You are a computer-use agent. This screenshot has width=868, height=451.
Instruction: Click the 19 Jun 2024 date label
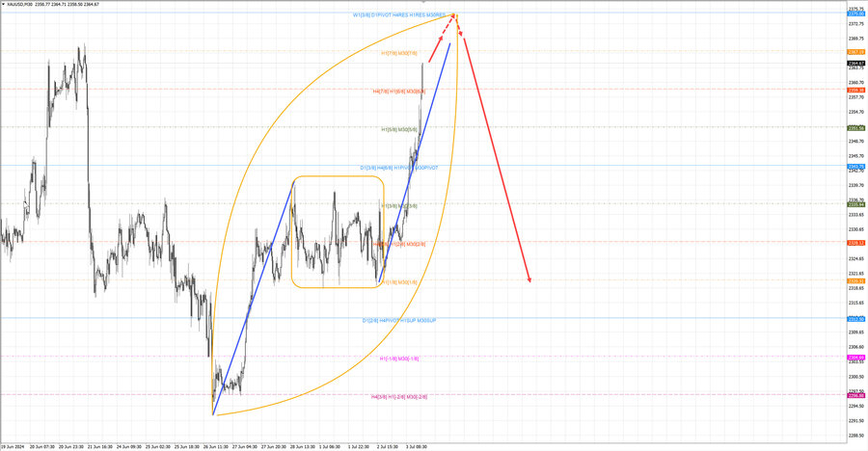[x=13, y=446]
